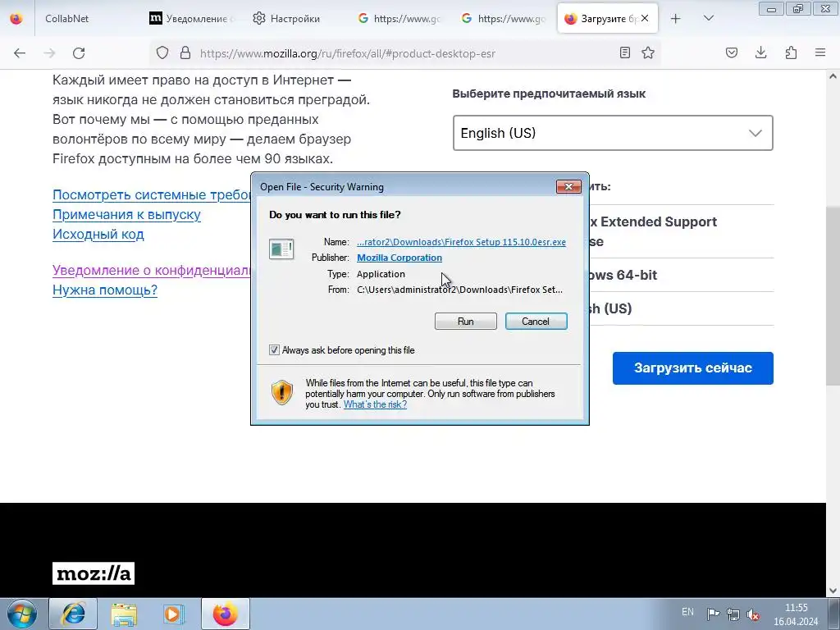Switch to the first Google tab

click(400, 19)
